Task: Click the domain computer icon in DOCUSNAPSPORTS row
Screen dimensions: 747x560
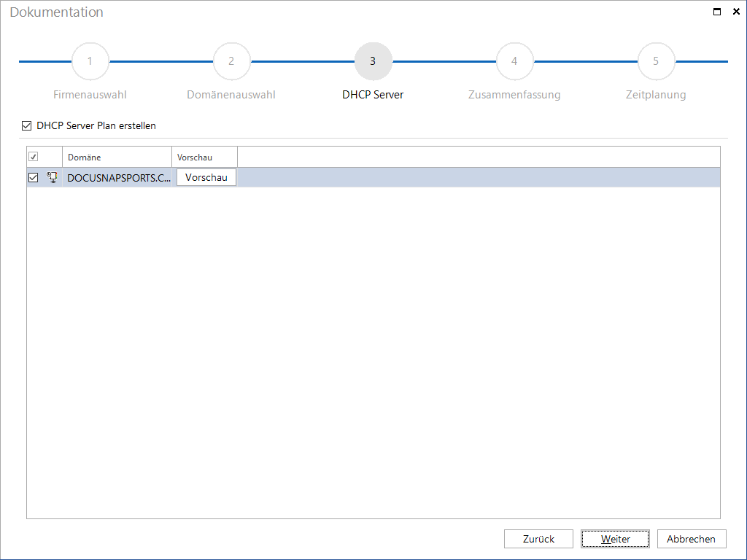Action: pyautogui.click(x=52, y=177)
